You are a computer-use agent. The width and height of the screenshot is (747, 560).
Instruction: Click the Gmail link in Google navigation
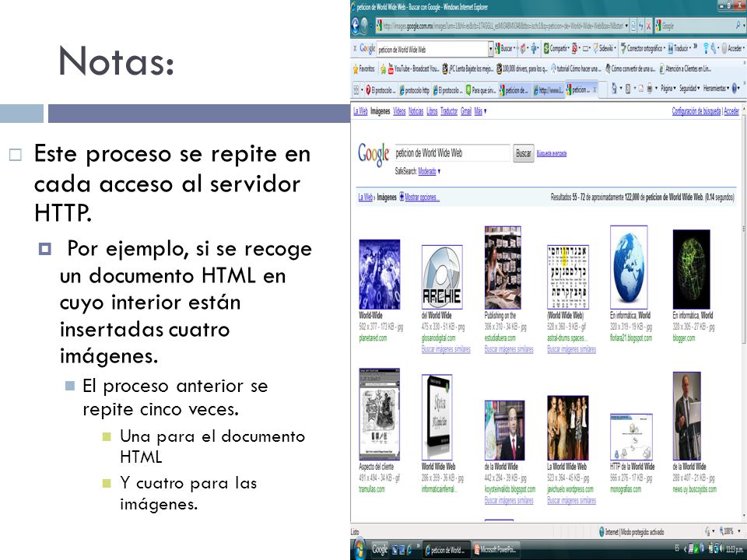tap(466, 111)
